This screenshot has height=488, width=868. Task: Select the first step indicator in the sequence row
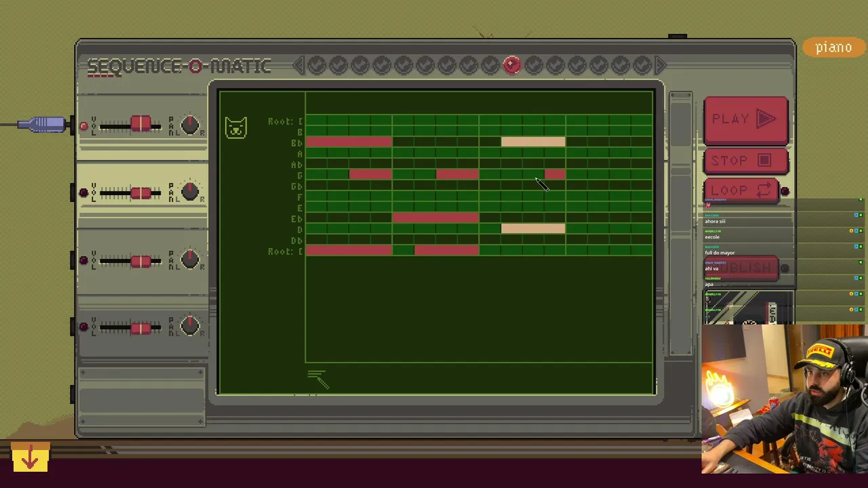pos(317,65)
